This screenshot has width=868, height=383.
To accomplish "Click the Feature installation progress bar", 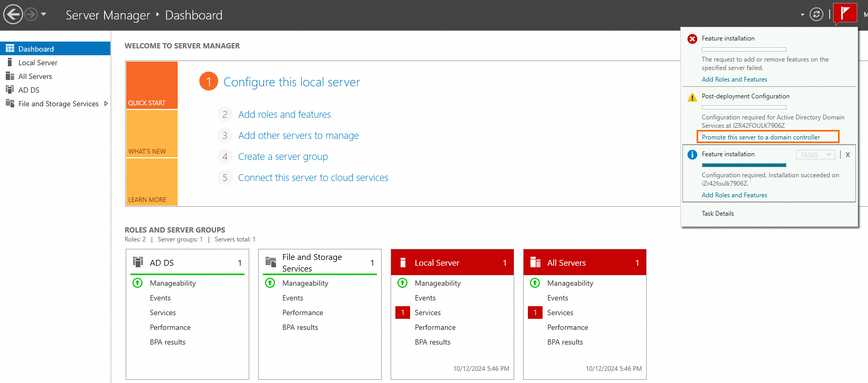I will point(743,165).
